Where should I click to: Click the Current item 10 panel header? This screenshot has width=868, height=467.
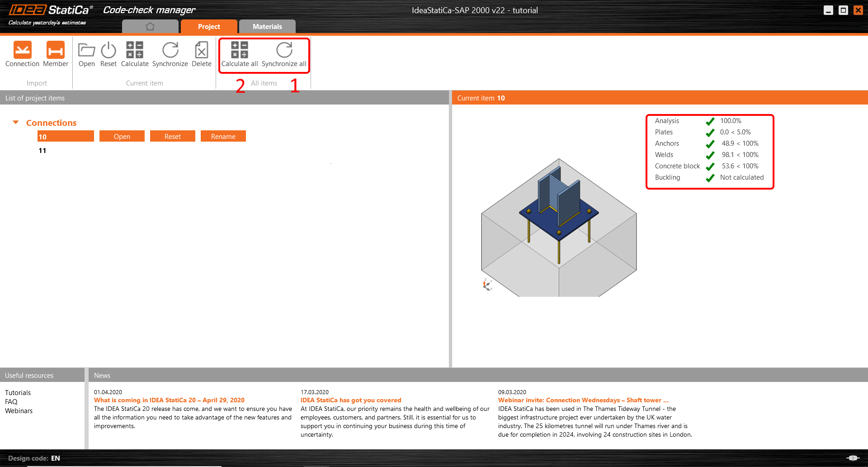pos(660,98)
